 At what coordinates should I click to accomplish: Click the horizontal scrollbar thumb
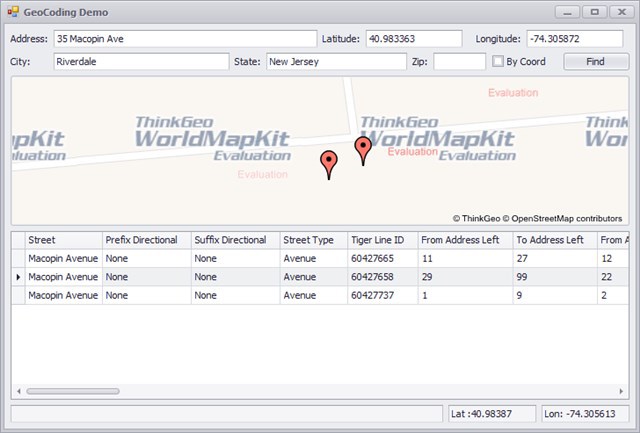pyautogui.click(x=73, y=391)
